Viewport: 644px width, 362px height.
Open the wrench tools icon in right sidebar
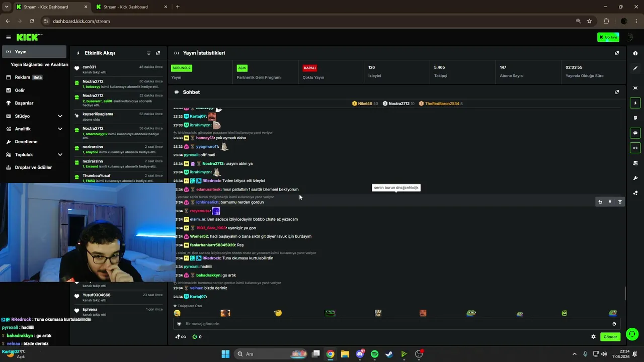(635, 178)
